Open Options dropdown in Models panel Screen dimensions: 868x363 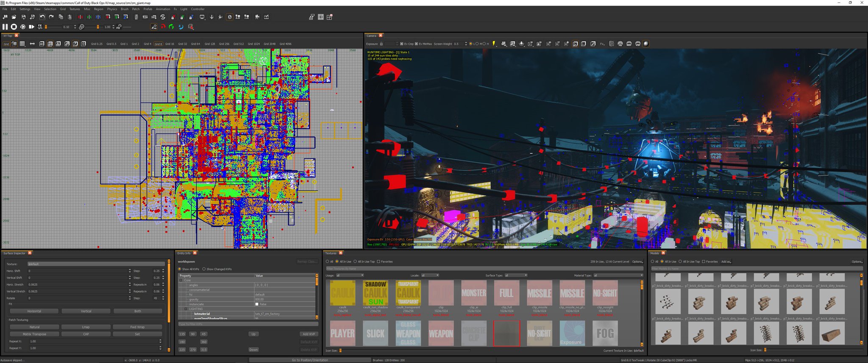857,261
